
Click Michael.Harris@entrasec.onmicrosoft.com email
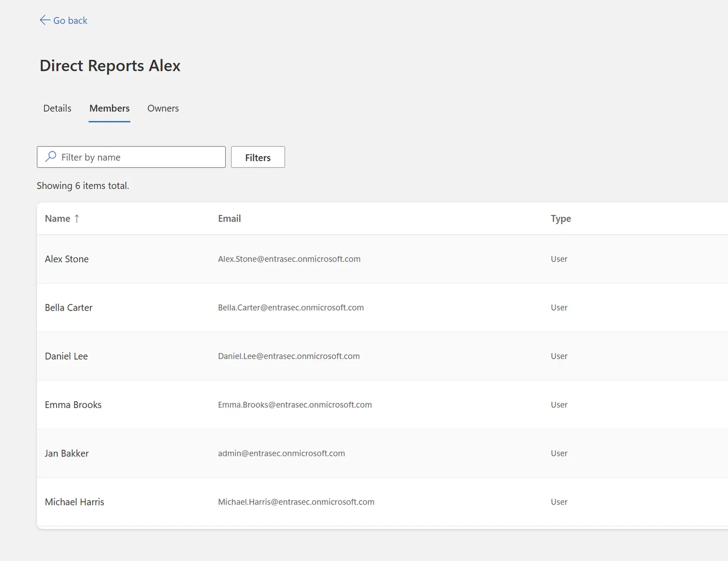[x=296, y=502]
